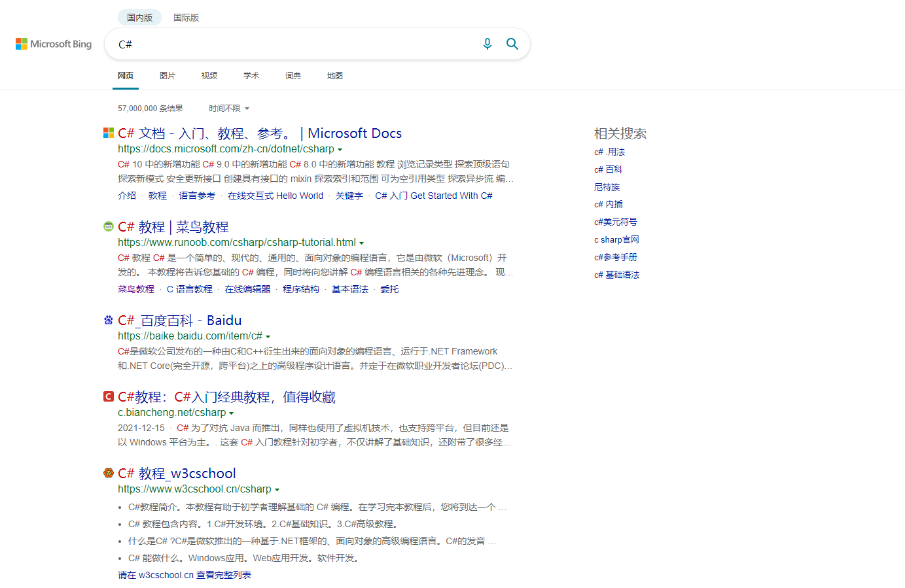Screen dimensions: 905x588
Task: Click the 菜鸟教程 sublink
Action: (136, 289)
